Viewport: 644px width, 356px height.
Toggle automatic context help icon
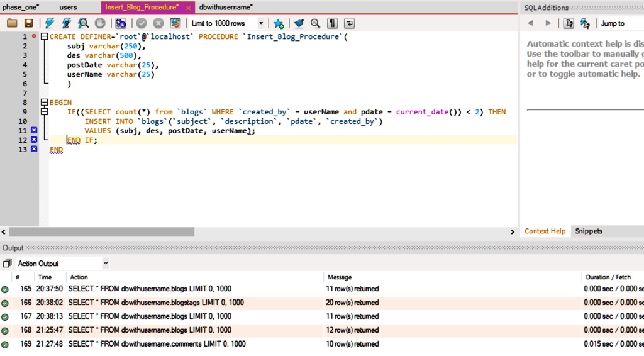point(569,23)
